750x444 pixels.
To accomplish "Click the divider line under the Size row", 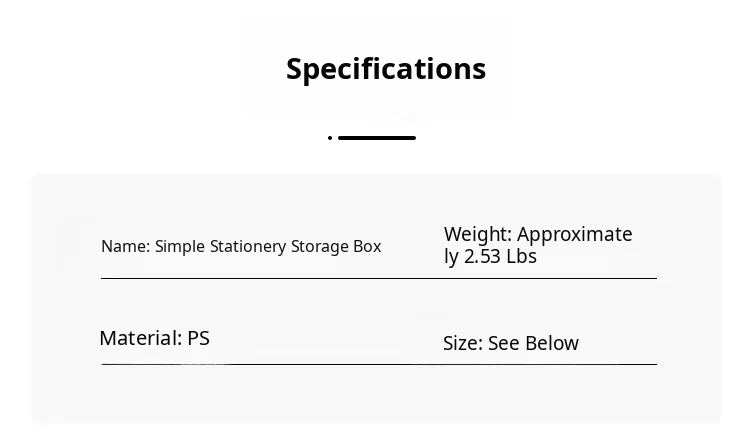I will pos(550,364).
